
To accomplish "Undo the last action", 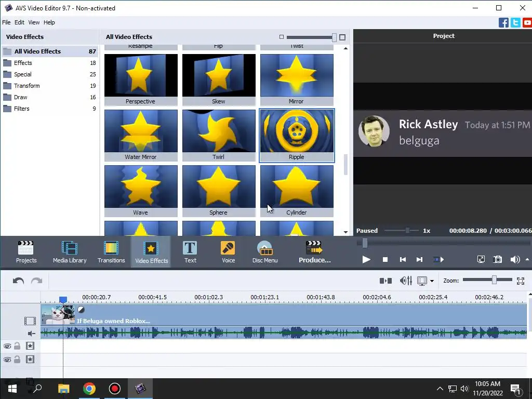I will click(x=18, y=281).
